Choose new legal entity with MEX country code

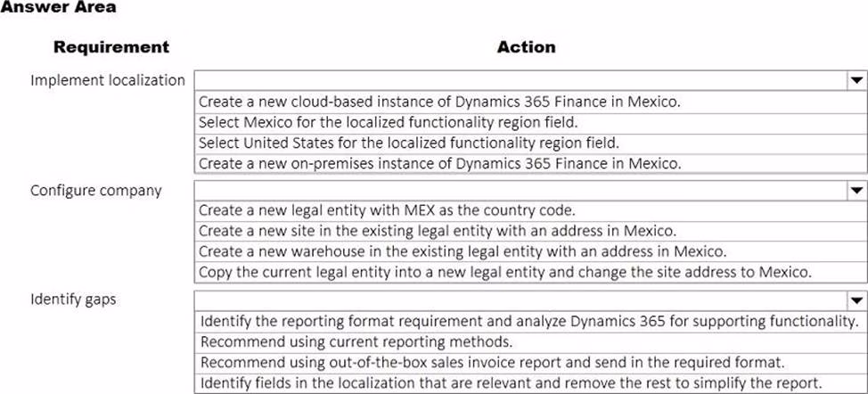pyautogui.click(x=387, y=211)
